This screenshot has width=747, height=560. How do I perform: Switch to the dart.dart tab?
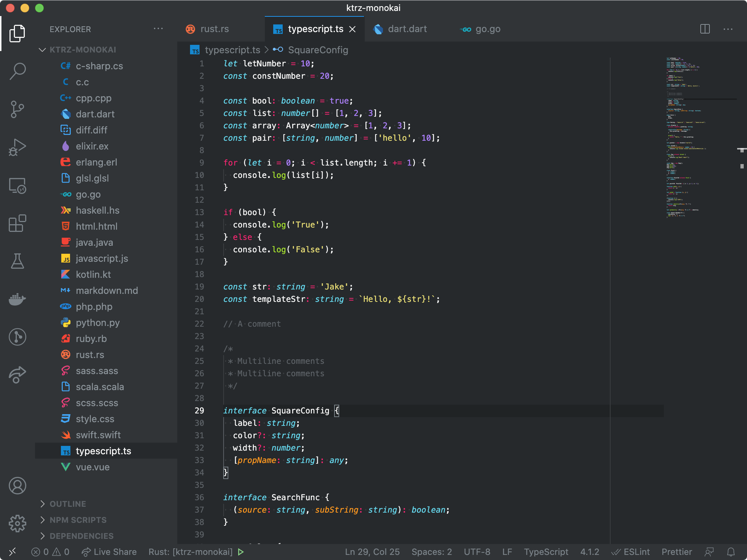(x=407, y=29)
